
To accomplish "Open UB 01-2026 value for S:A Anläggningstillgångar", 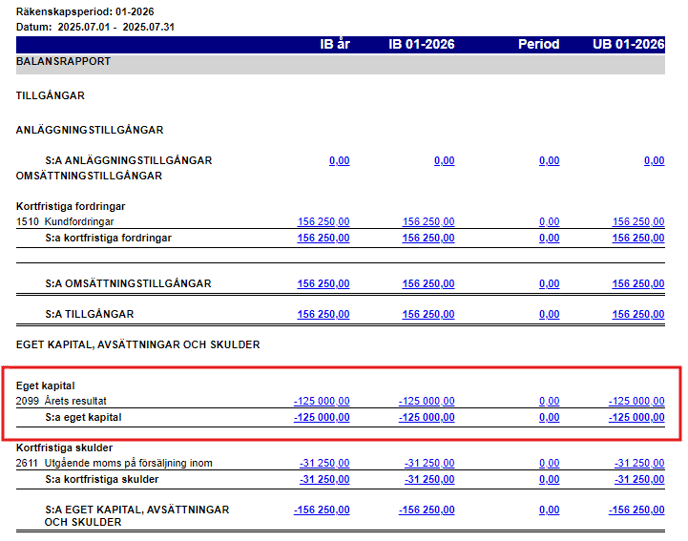I will (x=654, y=161).
